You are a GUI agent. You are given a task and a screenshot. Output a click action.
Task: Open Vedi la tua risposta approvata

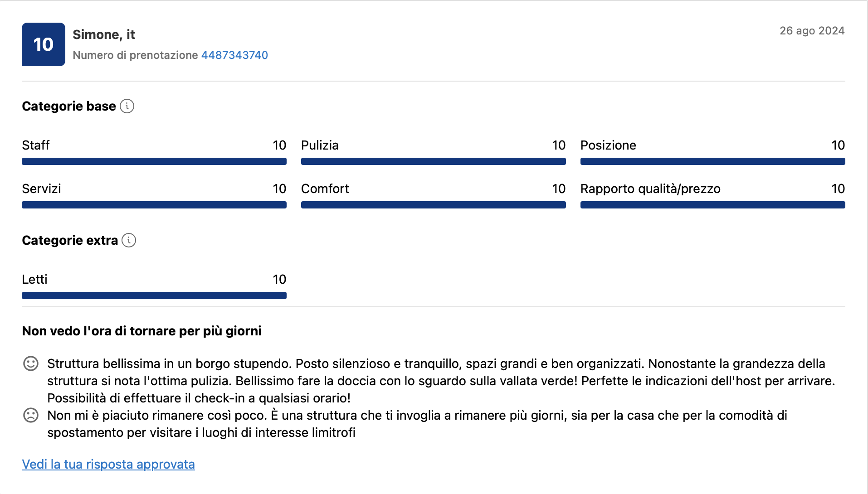108,464
